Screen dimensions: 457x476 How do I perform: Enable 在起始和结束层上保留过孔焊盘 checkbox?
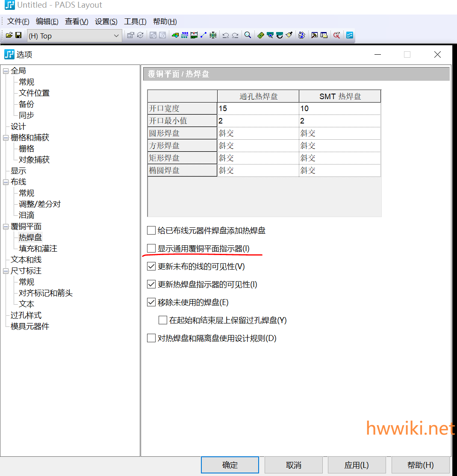(163, 320)
